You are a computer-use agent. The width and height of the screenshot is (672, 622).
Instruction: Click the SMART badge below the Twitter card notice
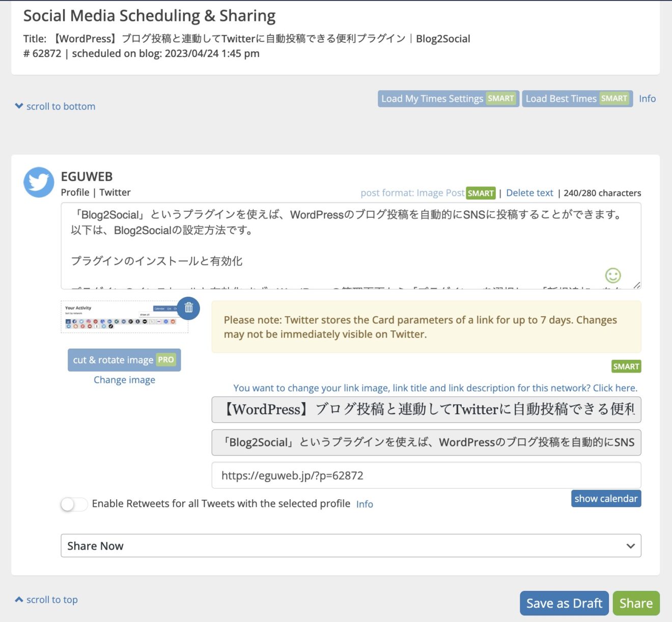pos(626,366)
